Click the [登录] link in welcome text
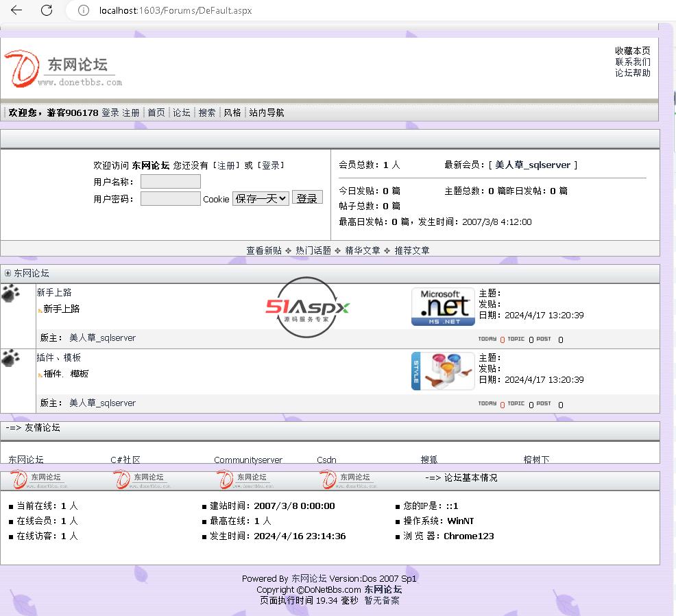The width and height of the screenshot is (676, 616). pyautogui.click(x=271, y=165)
